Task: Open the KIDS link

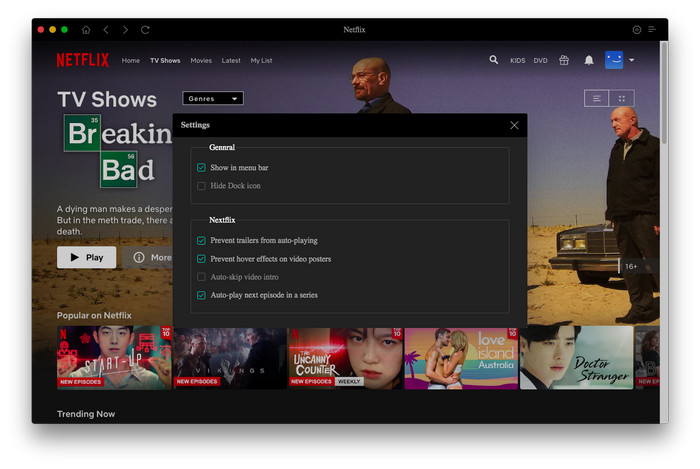Action: 517,60
